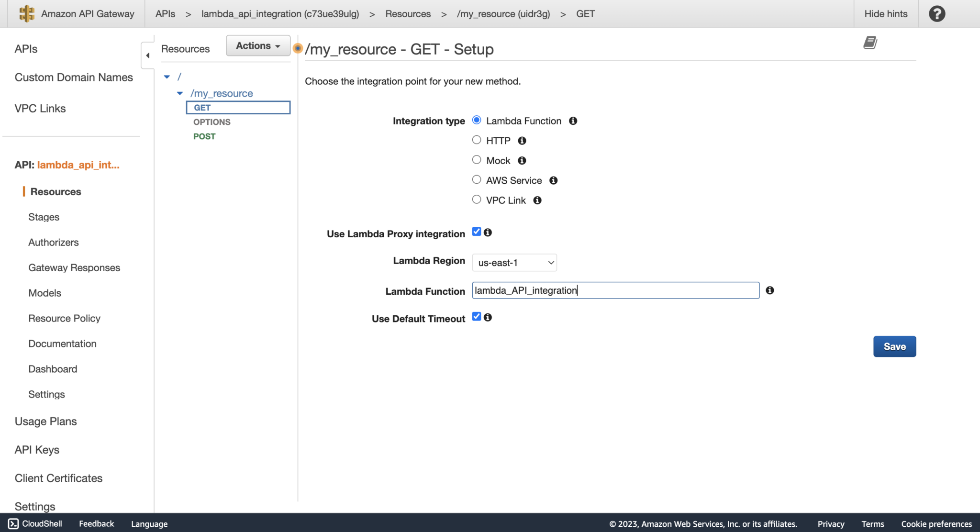Open the help question mark icon
The image size is (980, 532).
point(936,13)
